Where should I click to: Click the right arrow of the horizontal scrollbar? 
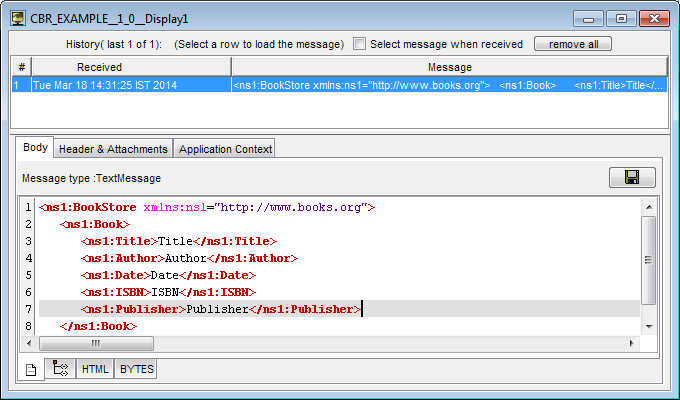click(x=631, y=343)
